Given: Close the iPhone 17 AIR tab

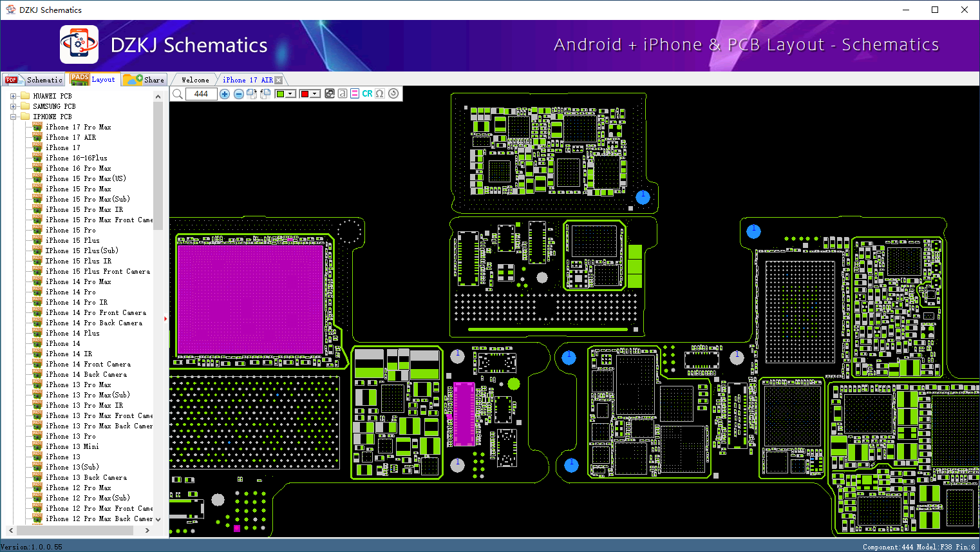Looking at the screenshot, I should (x=279, y=80).
